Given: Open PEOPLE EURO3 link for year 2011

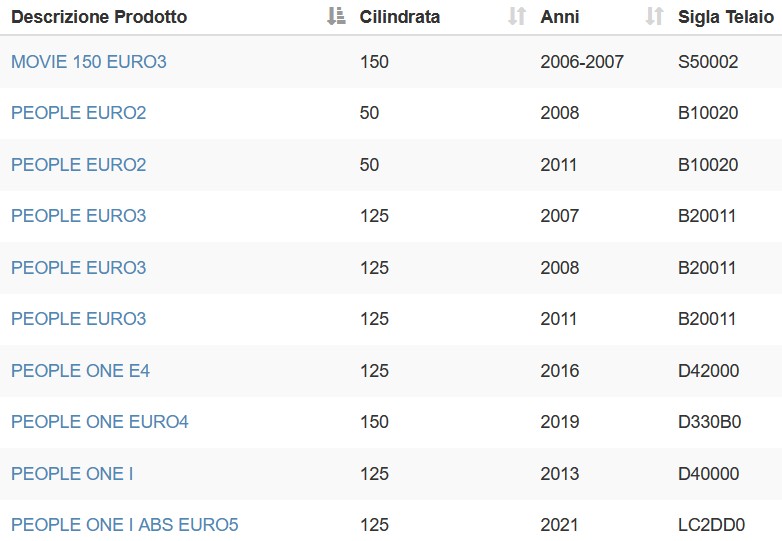Looking at the screenshot, I should coord(78,319).
